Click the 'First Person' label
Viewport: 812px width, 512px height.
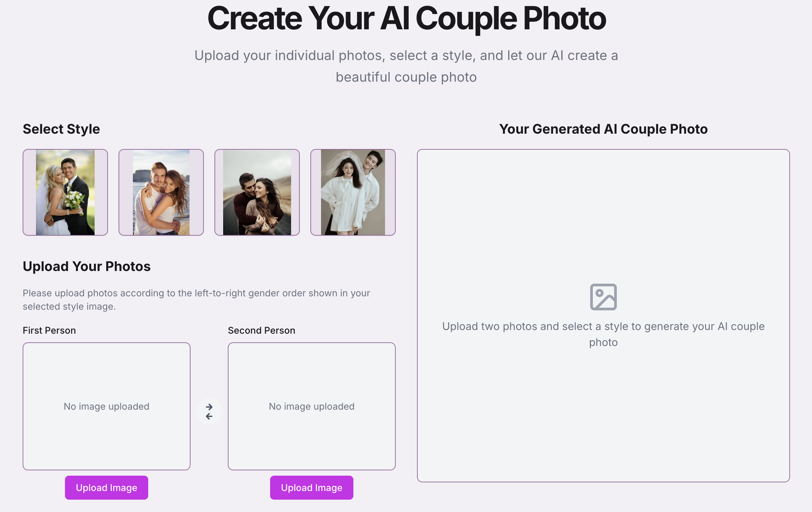pos(49,330)
